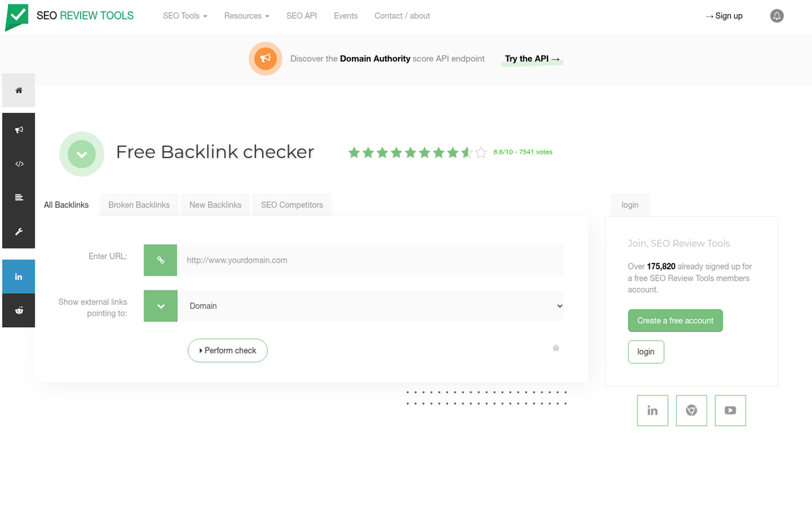Select the Home icon in the sidebar
The width and height of the screenshot is (812, 508).
[x=18, y=90]
